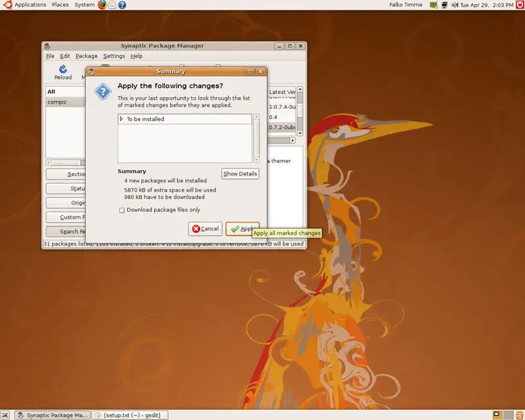Click the Falko Timme user name
Viewport: 525px width, 420px height.
[x=406, y=5]
